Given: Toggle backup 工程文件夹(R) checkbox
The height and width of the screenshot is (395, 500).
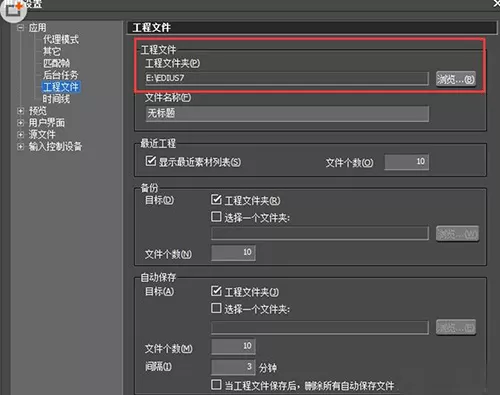Looking at the screenshot, I should [x=216, y=199].
